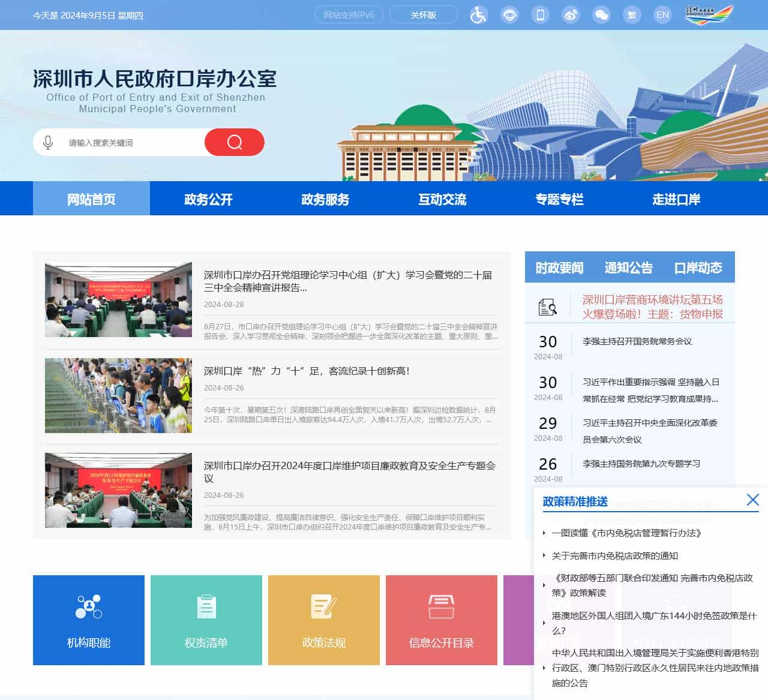Open the 信息公开目录 archive icon
Image resolution: width=768 pixels, height=700 pixels.
pyautogui.click(x=442, y=608)
